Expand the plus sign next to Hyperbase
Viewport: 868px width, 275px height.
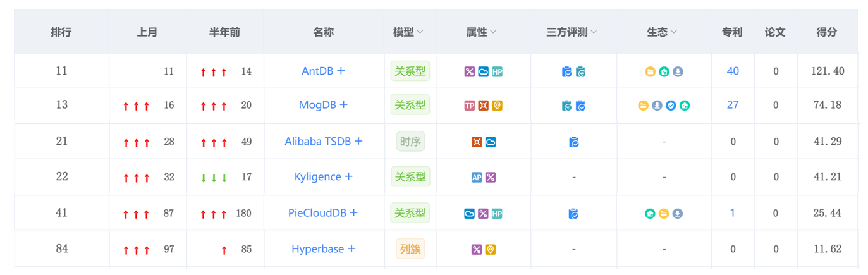[351, 249]
